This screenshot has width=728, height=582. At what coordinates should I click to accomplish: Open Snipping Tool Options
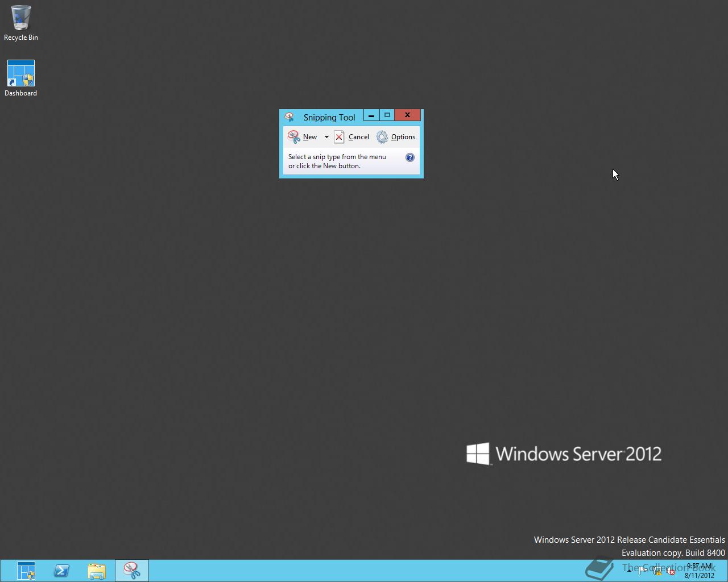tap(396, 137)
